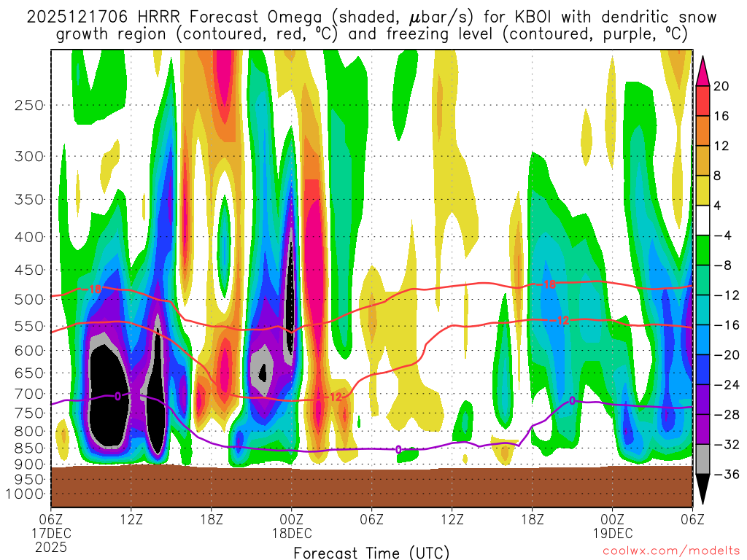The image size is (747, 560).
Task: Pick yellow colorbar segment between 4 and 8
Action: point(703,190)
